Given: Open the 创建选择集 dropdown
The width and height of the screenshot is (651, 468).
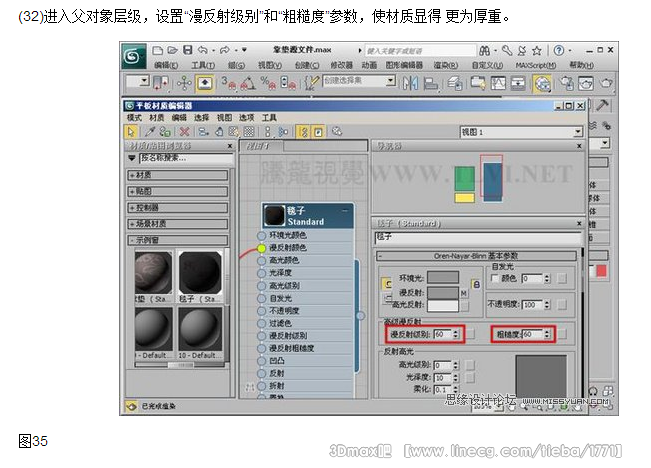Looking at the screenshot, I should tap(390, 81).
